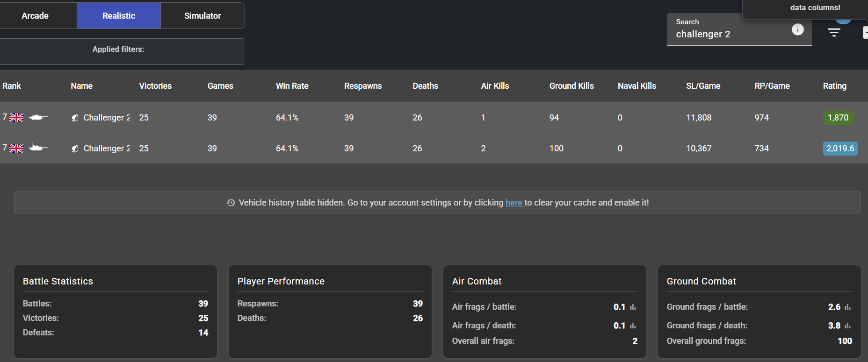Open the filter list icon beside Search
Image resolution: width=868 pixels, height=362 pixels.
coord(834,32)
